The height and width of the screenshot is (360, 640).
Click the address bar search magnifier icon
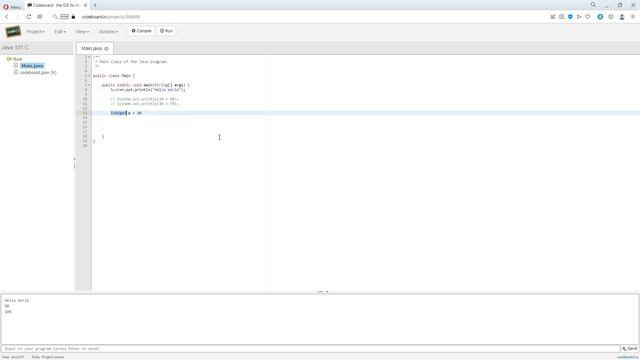pyautogui.click(x=55, y=17)
